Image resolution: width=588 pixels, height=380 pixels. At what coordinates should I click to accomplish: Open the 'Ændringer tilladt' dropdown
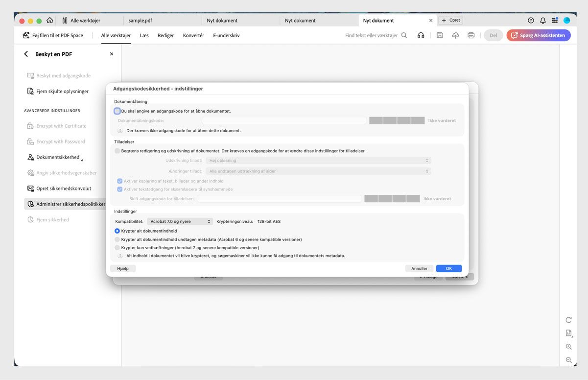318,171
